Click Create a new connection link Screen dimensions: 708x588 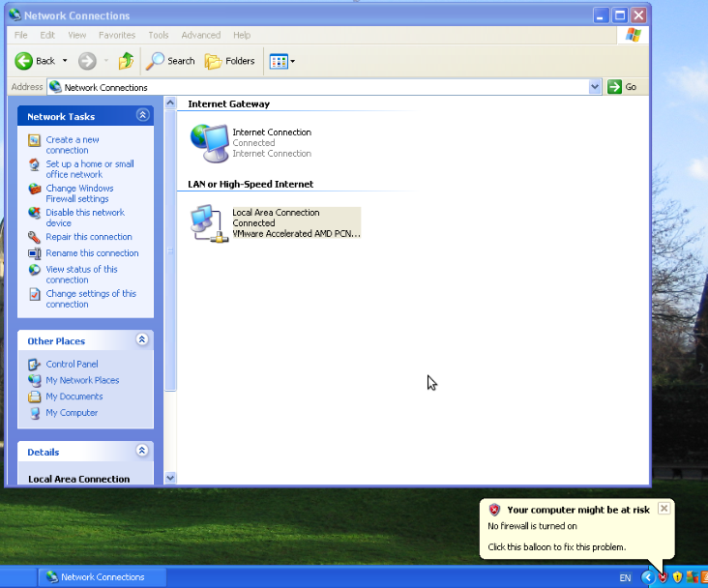(72, 145)
